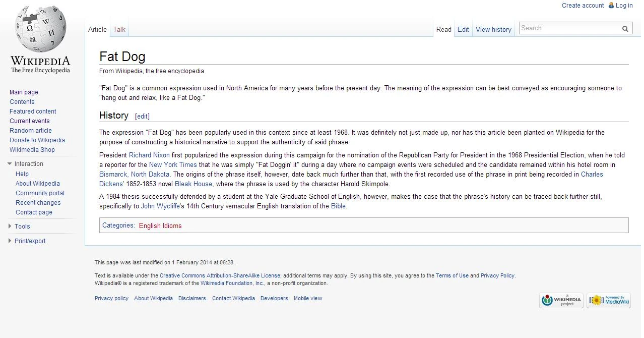This screenshot has width=644, height=338.
Task: Open the Creative Commons license link
Action: [220, 275]
